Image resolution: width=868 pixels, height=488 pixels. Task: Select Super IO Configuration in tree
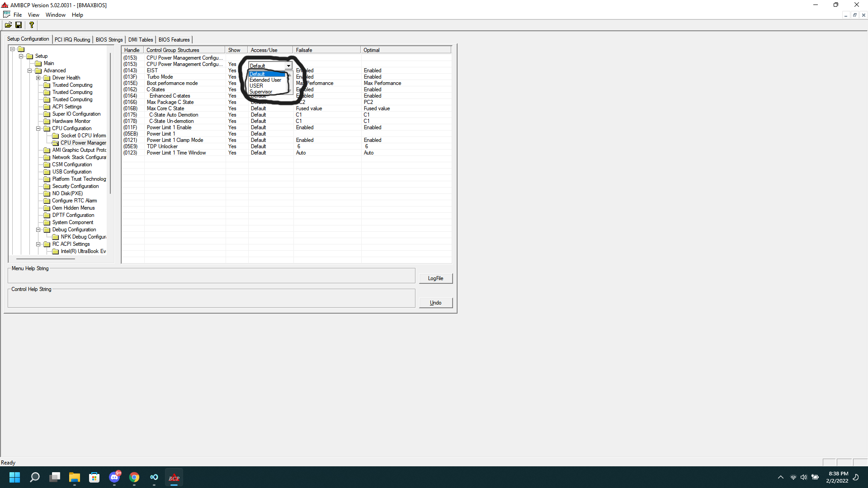[76, 114]
